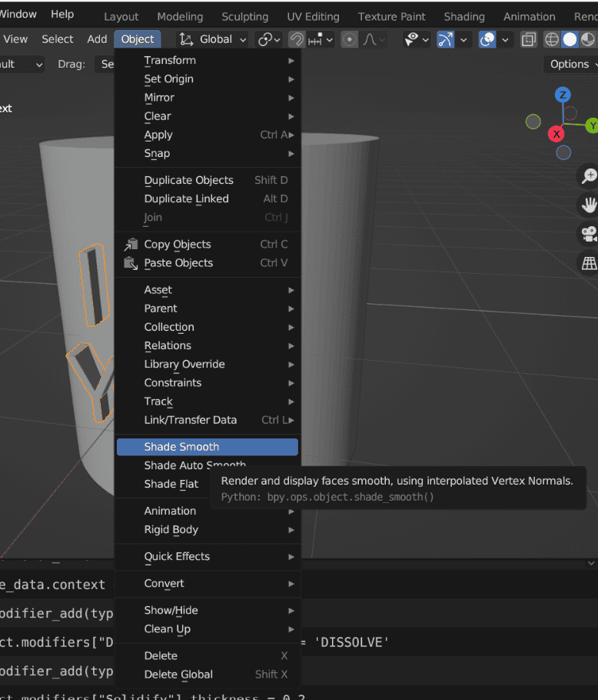
Task: Switch to the UV Editing workspace tab
Action: click(313, 17)
